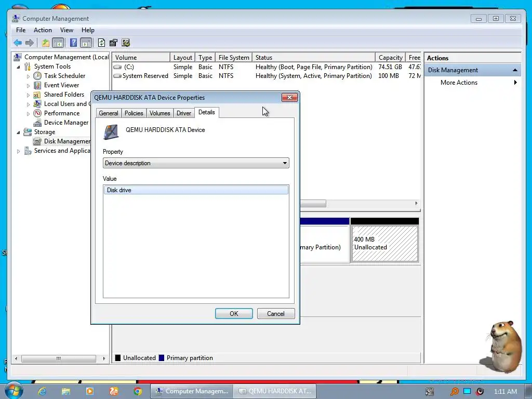Click the Event Viewer book icon
Image resolution: width=532 pixels, height=399 pixels.
(x=37, y=85)
